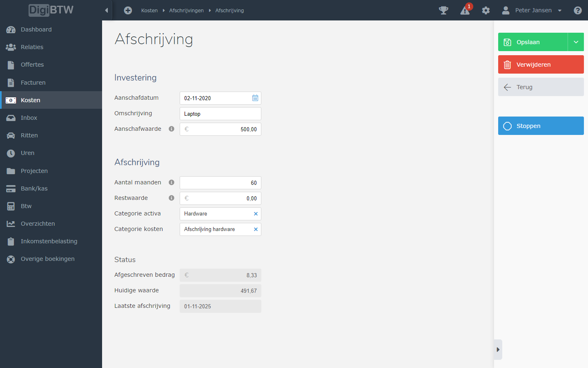The height and width of the screenshot is (368, 588).
Task: Open the Categorie activa combo box
Action: click(x=220, y=214)
